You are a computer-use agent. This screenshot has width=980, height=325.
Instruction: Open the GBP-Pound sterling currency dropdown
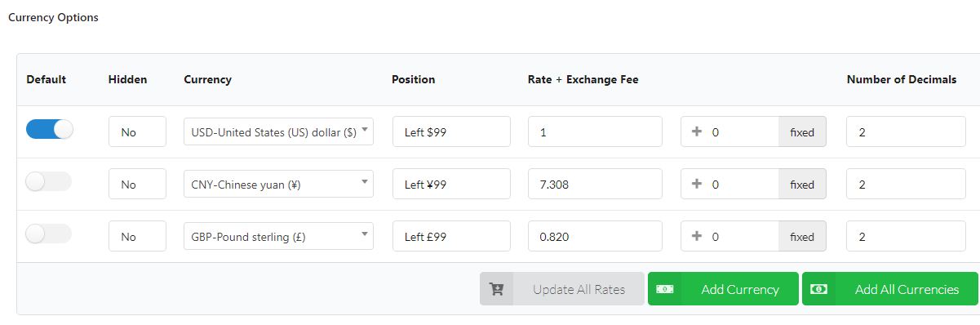pos(278,237)
